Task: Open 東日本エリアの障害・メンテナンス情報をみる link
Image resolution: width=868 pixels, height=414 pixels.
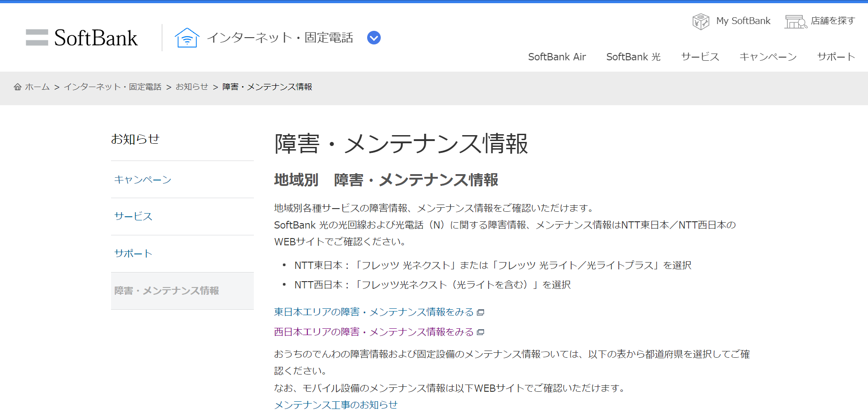Action: coord(373,312)
